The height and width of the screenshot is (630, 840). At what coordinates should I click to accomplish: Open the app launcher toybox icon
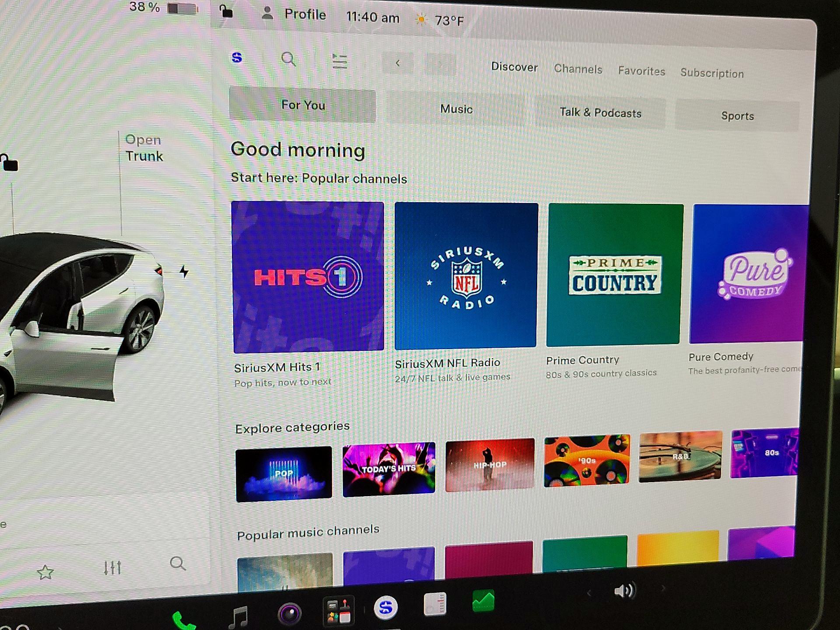338,611
